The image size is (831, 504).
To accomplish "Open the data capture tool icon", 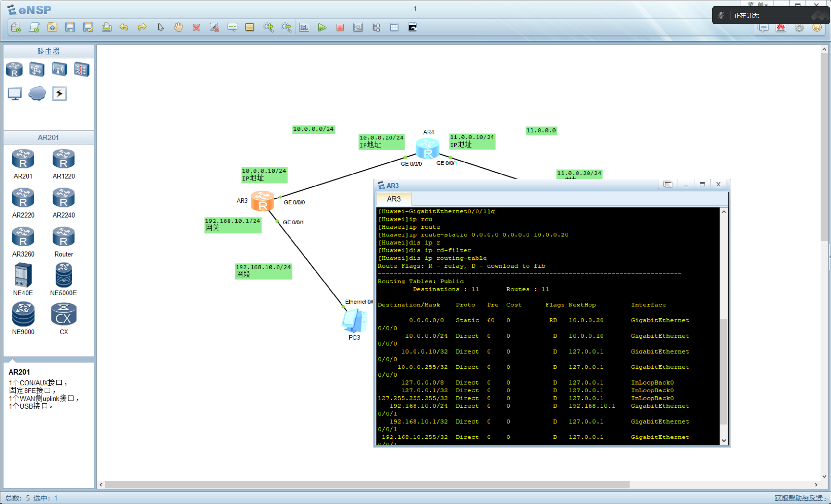I will click(358, 27).
